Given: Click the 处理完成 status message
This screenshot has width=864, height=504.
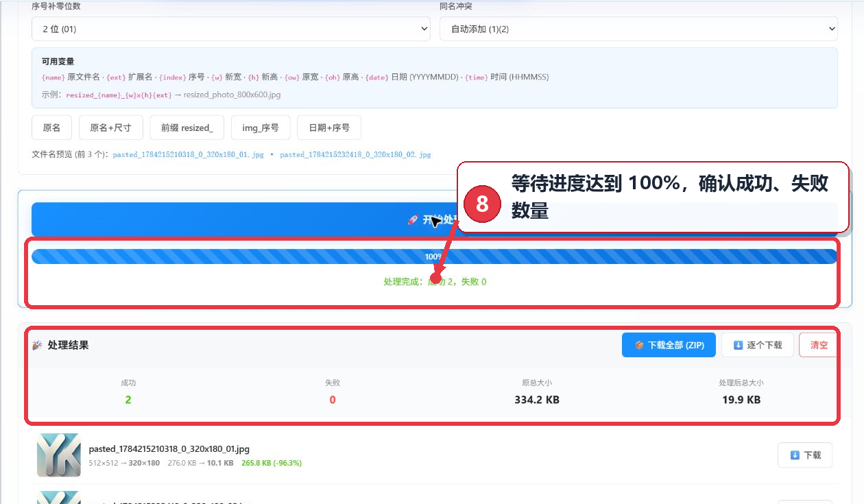Looking at the screenshot, I should [x=435, y=282].
